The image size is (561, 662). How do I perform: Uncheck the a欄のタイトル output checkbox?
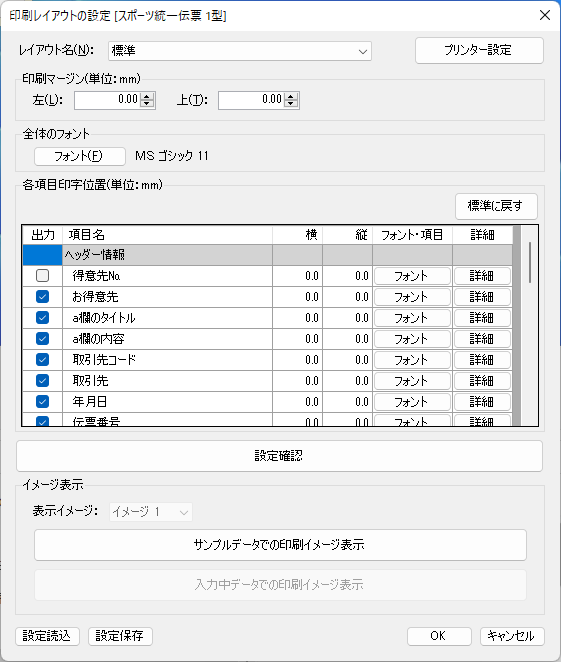42,317
